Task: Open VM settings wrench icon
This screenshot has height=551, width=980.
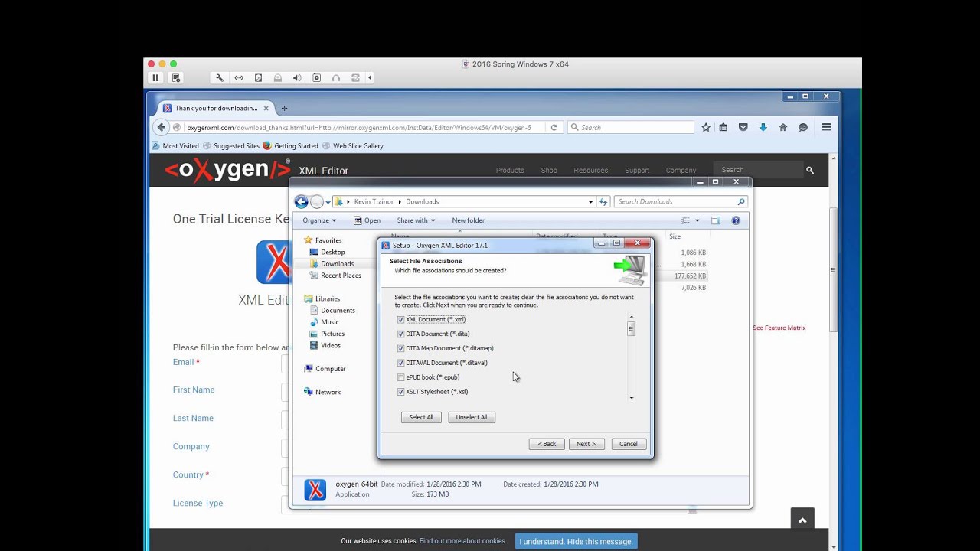Action: 219,77
